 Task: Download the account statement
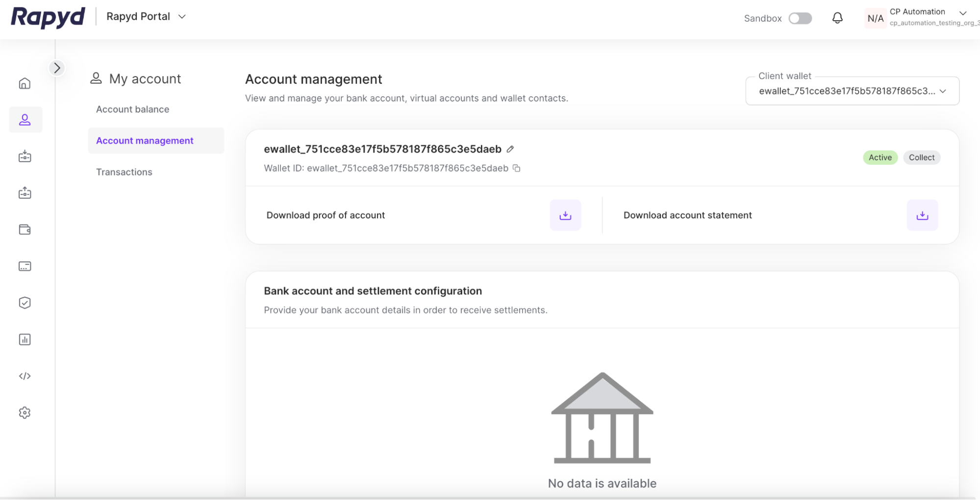tap(922, 215)
